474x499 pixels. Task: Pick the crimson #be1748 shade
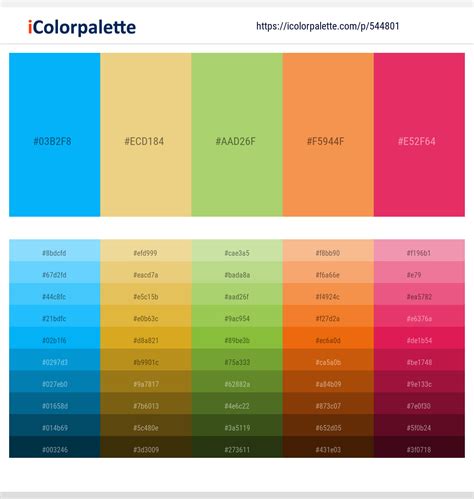pyautogui.click(x=419, y=360)
